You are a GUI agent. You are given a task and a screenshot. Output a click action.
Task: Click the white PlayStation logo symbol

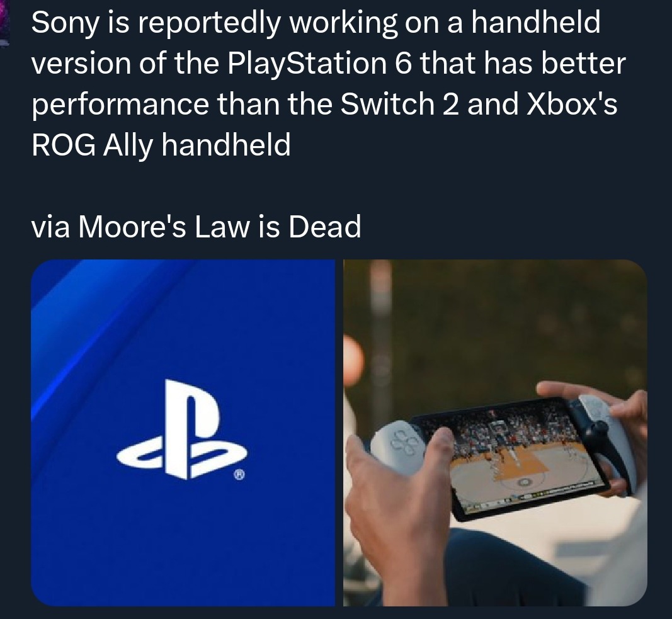(181, 429)
